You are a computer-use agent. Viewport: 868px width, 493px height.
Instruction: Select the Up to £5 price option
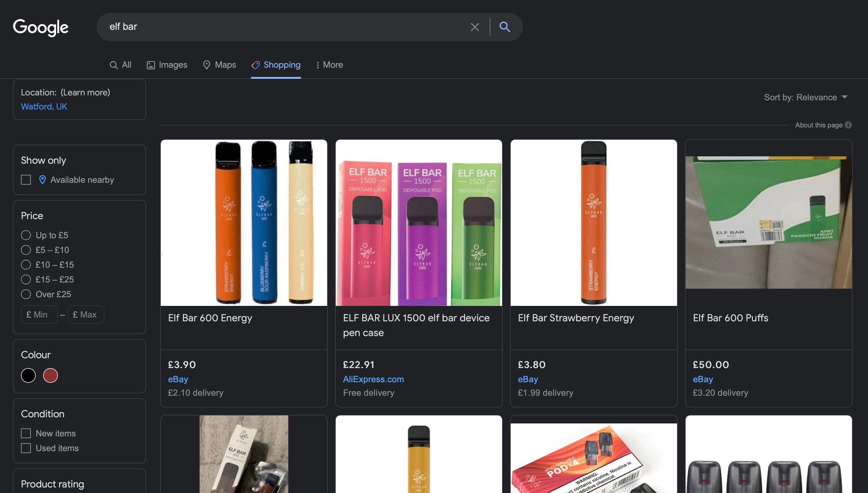coord(26,235)
